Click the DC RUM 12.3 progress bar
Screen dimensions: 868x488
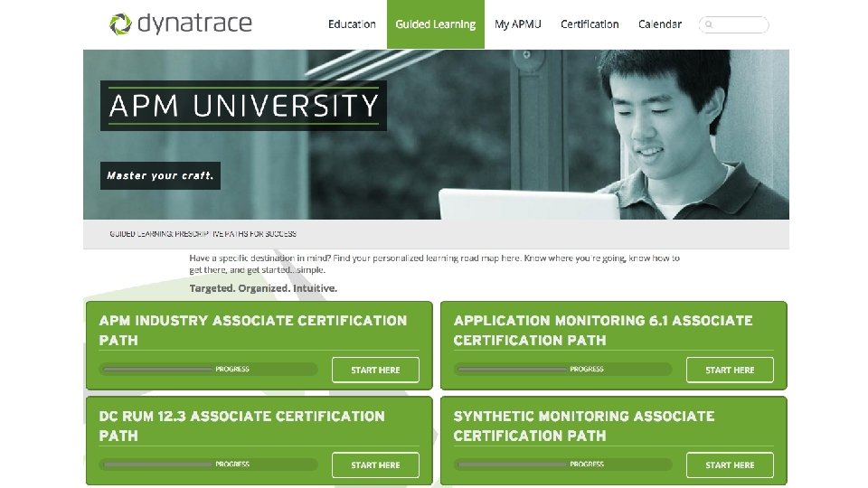(209, 465)
